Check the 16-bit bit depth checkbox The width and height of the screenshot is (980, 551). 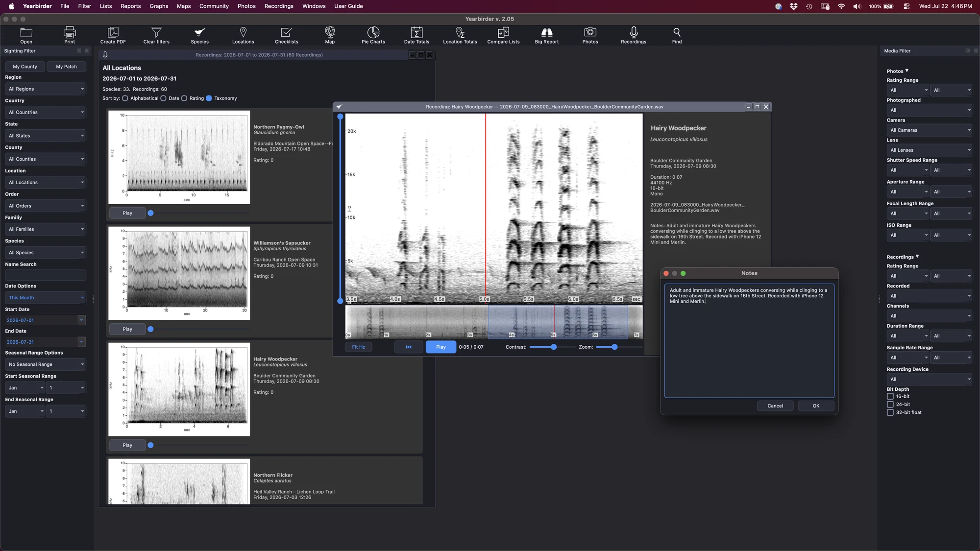(x=890, y=397)
